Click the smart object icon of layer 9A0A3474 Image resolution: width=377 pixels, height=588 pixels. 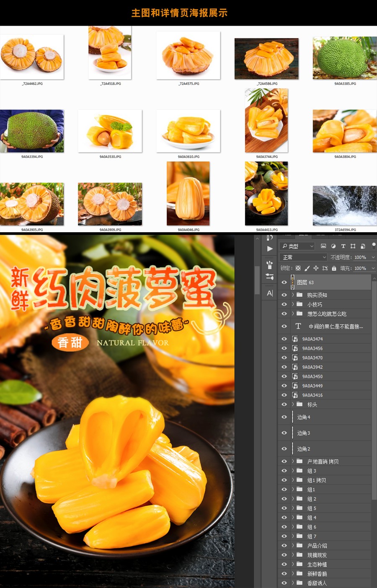295,339
